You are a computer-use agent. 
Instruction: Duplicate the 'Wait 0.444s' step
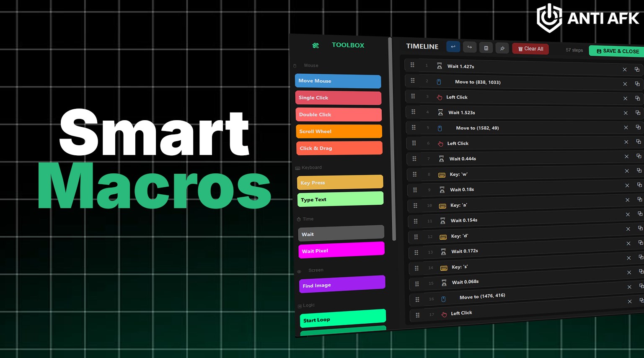tap(639, 156)
